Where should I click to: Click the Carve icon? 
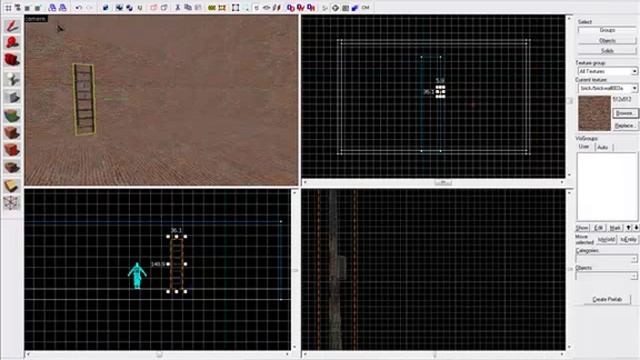(106, 7)
